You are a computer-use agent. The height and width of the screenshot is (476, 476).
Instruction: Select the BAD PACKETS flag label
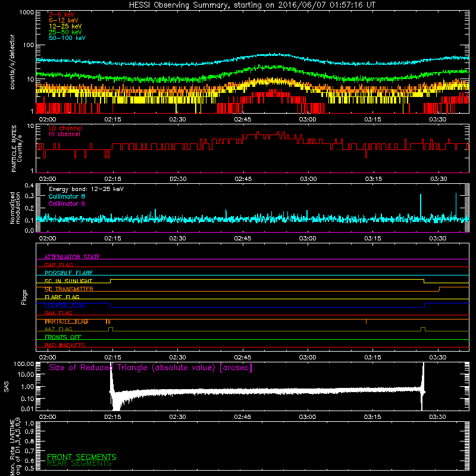(65, 346)
